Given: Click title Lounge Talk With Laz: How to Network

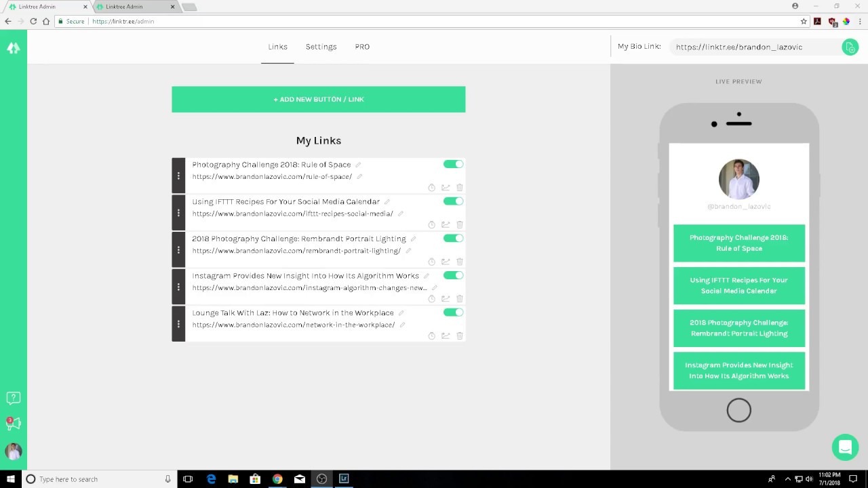Looking at the screenshot, I should point(293,313).
